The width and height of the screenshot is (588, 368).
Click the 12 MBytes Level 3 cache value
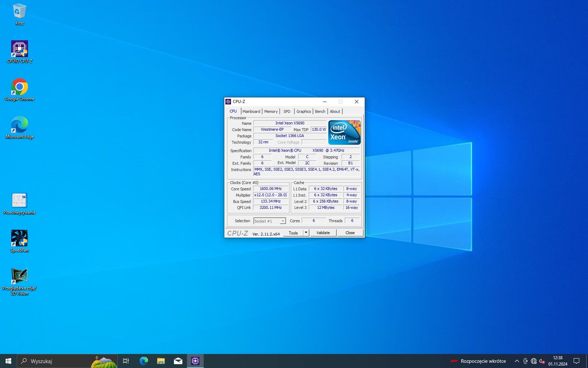(326, 207)
